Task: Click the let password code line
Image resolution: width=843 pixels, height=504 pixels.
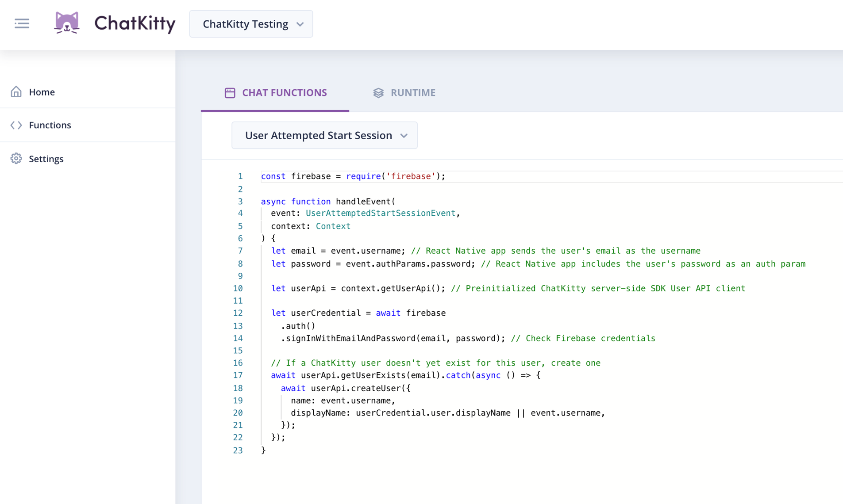Action: click(538, 264)
